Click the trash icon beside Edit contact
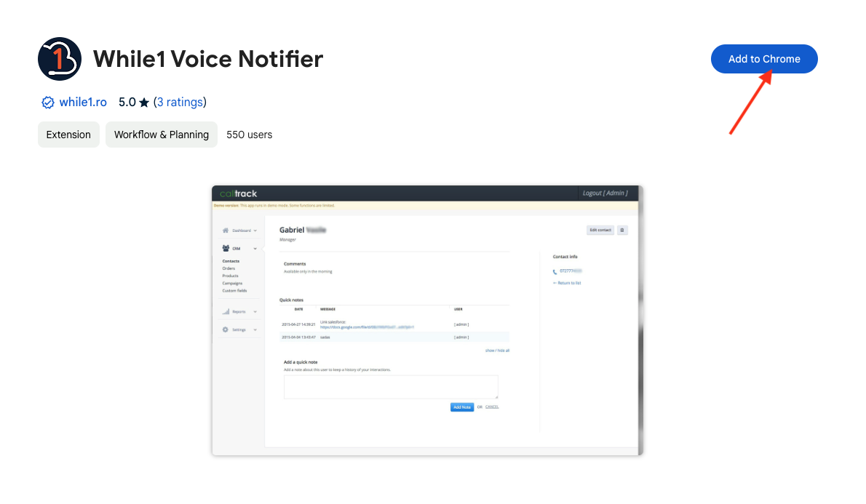Image resolution: width=866 pixels, height=504 pixels. (x=622, y=230)
